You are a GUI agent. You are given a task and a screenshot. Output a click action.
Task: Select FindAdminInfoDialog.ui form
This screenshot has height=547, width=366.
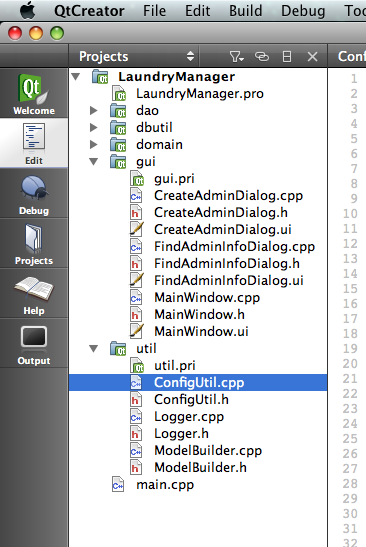coord(229,280)
